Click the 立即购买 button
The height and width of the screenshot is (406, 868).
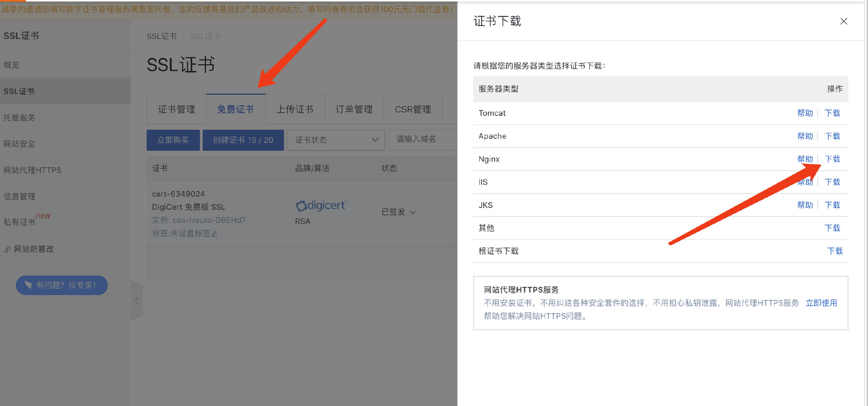tap(173, 140)
